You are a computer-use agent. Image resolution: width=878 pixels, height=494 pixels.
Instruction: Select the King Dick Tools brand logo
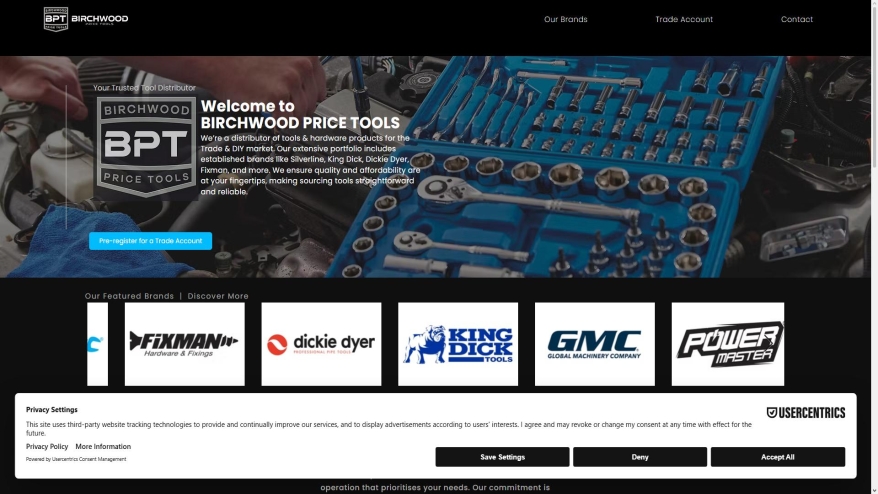click(458, 344)
